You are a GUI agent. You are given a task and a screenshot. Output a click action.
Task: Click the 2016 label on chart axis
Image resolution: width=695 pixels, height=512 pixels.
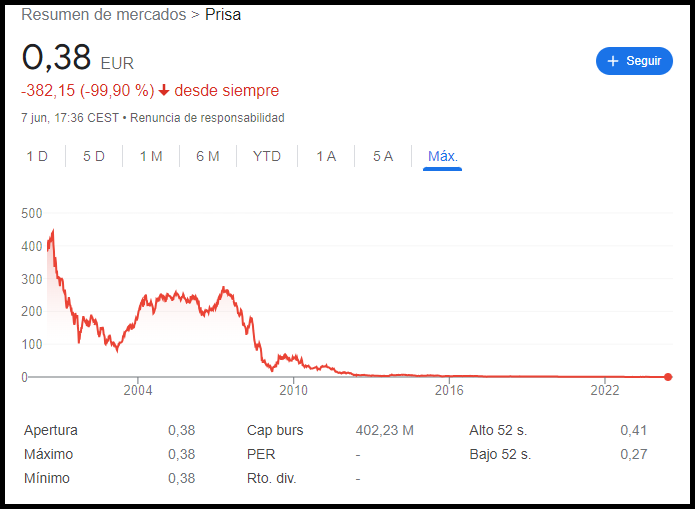pyautogui.click(x=450, y=391)
